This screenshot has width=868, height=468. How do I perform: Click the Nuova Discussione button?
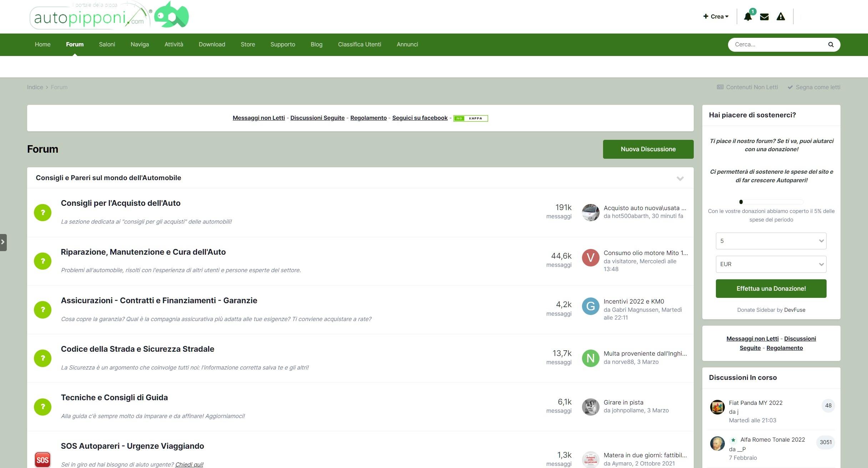coord(648,149)
